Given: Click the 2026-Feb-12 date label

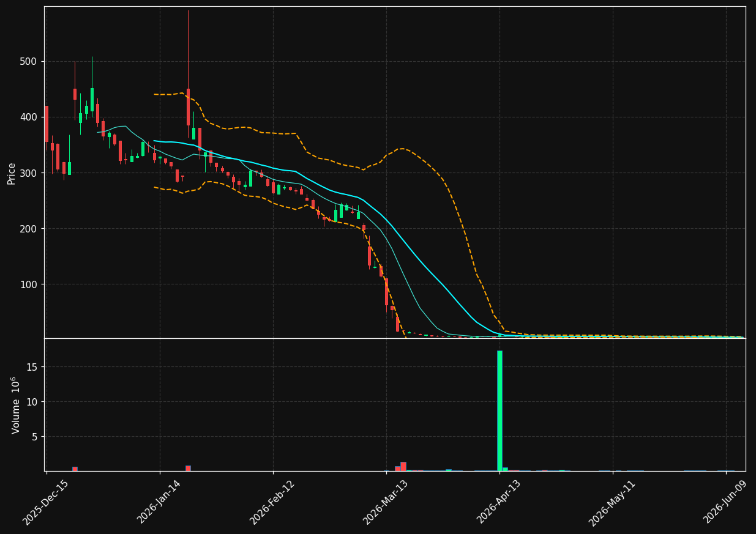Looking at the screenshot, I should click(x=272, y=502).
